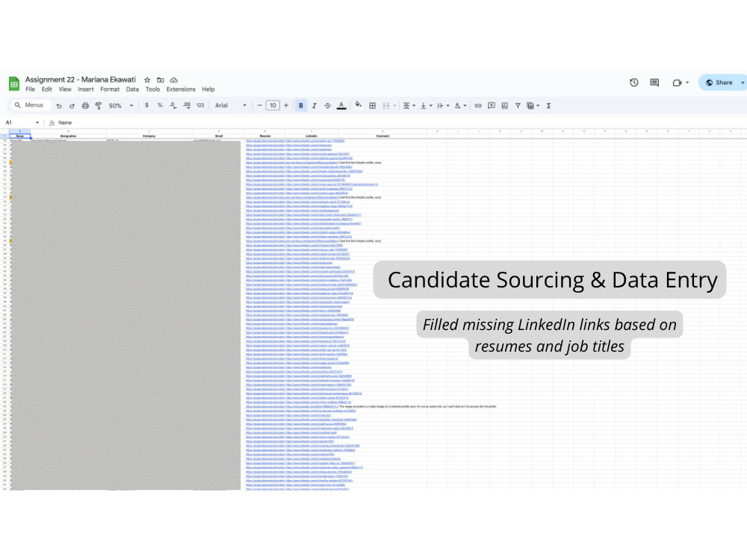Open version history clock icon

tap(633, 82)
